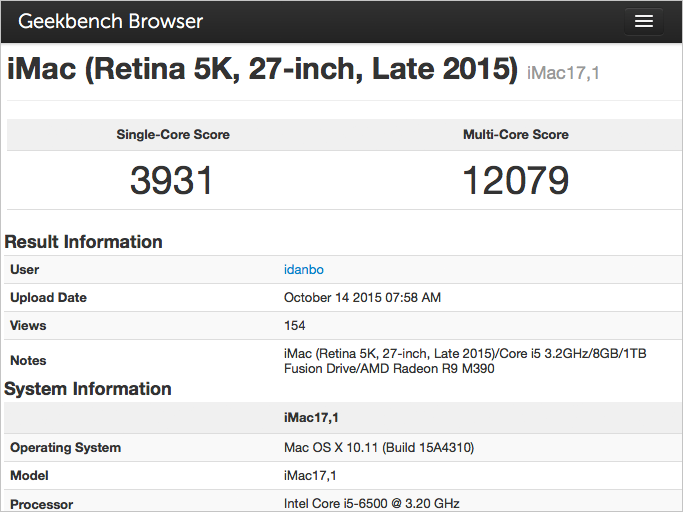Click the Operating System row label
683x512 pixels.
(65, 448)
